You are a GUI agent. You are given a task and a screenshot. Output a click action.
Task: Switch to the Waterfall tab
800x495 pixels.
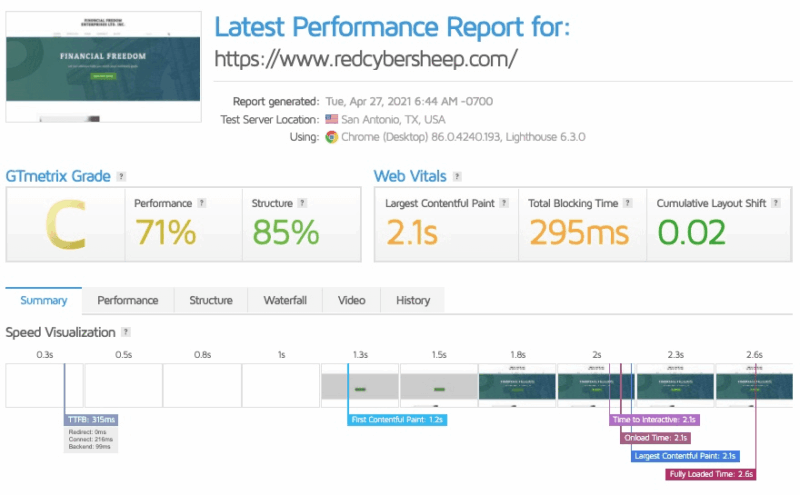[285, 300]
